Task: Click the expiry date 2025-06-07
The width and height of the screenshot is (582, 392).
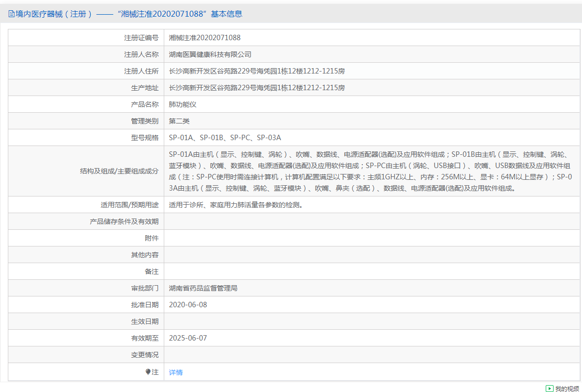Action: 188,338
